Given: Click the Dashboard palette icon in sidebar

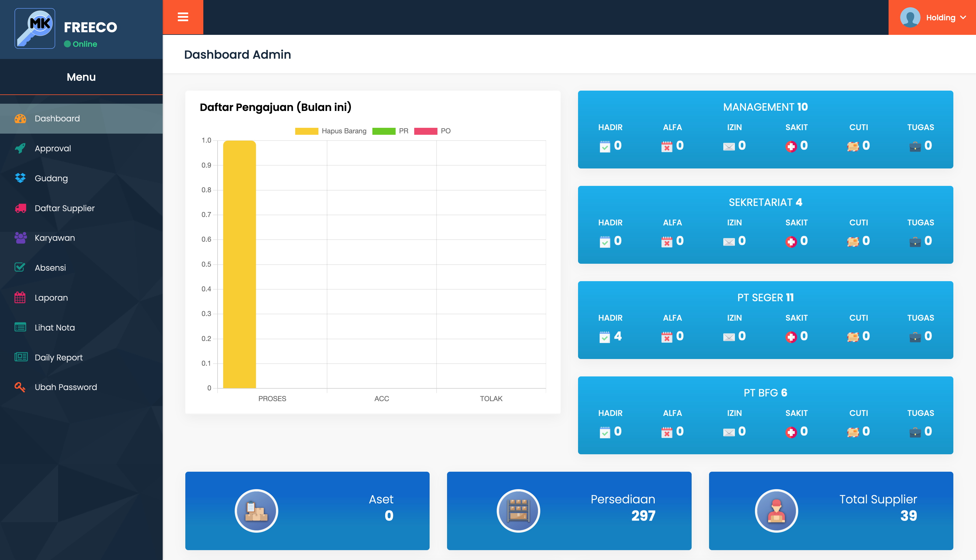Looking at the screenshot, I should [x=20, y=119].
